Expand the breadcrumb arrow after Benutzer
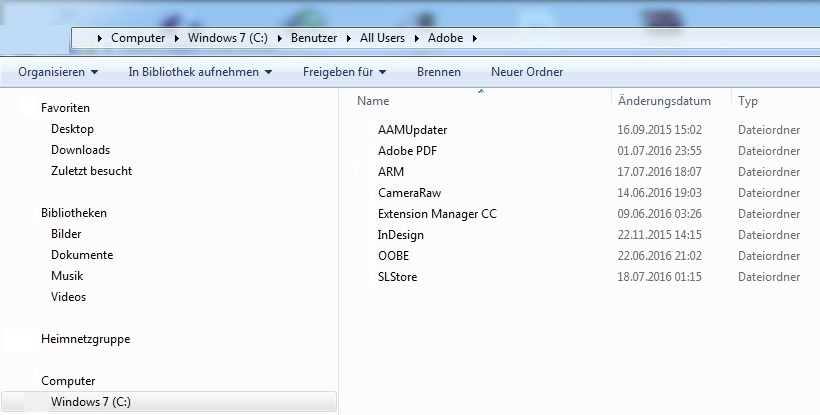The width and height of the screenshot is (820, 415). [349, 39]
